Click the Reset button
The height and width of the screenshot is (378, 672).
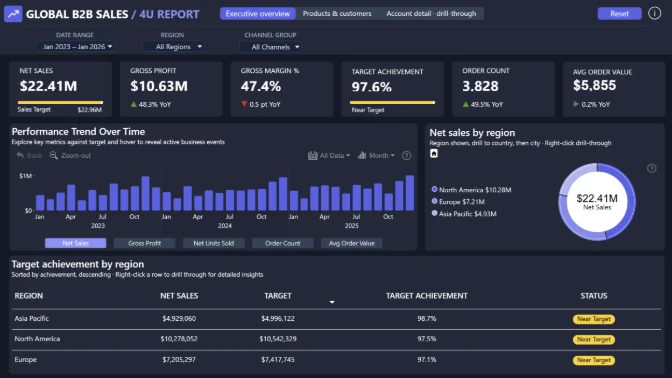coord(619,14)
